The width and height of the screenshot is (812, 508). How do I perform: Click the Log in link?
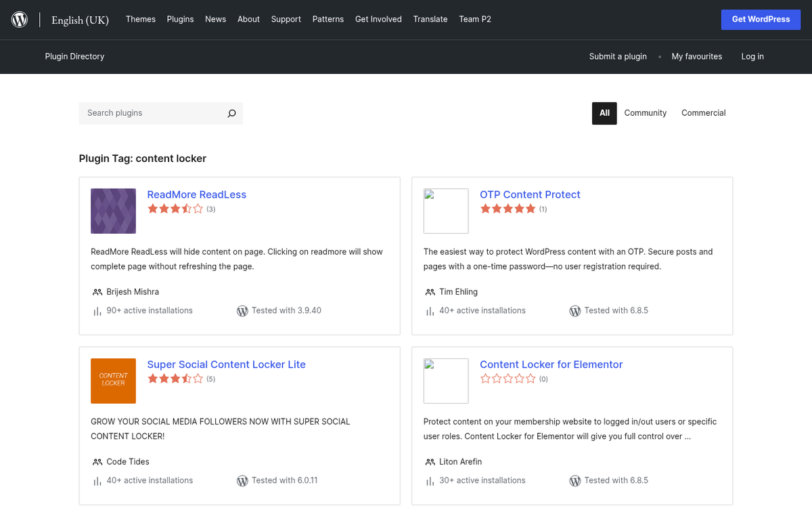pos(752,56)
